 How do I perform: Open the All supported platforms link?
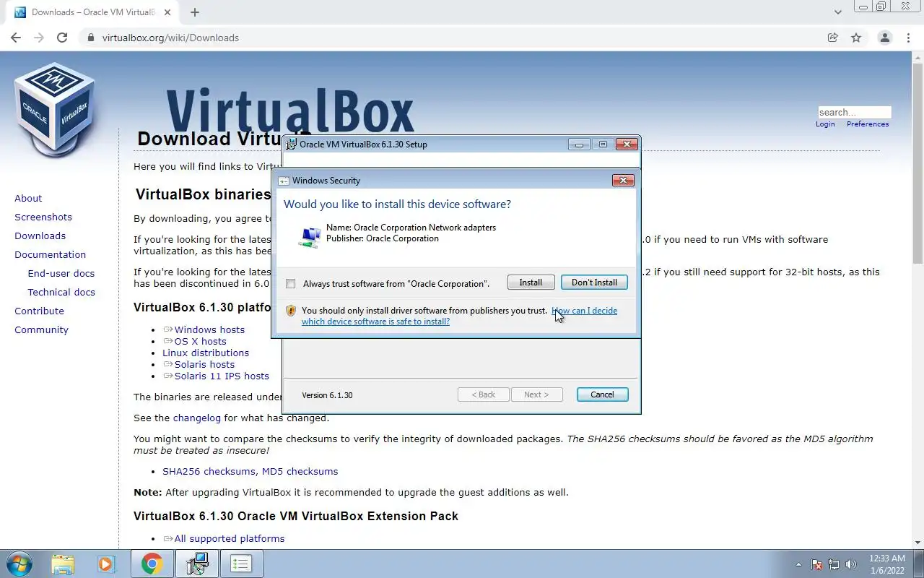(x=230, y=538)
